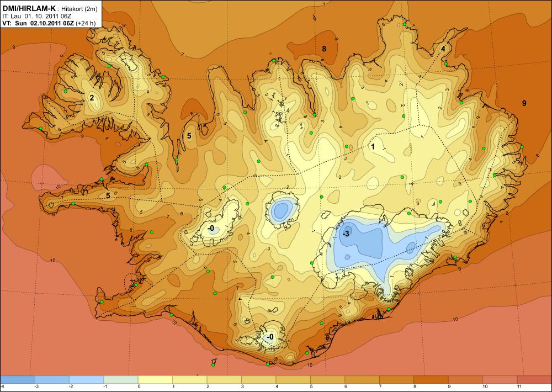Click the IT: Lau 01. 10. 2011 06Z line
The image size is (552, 392).
pyautogui.click(x=37, y=16)
